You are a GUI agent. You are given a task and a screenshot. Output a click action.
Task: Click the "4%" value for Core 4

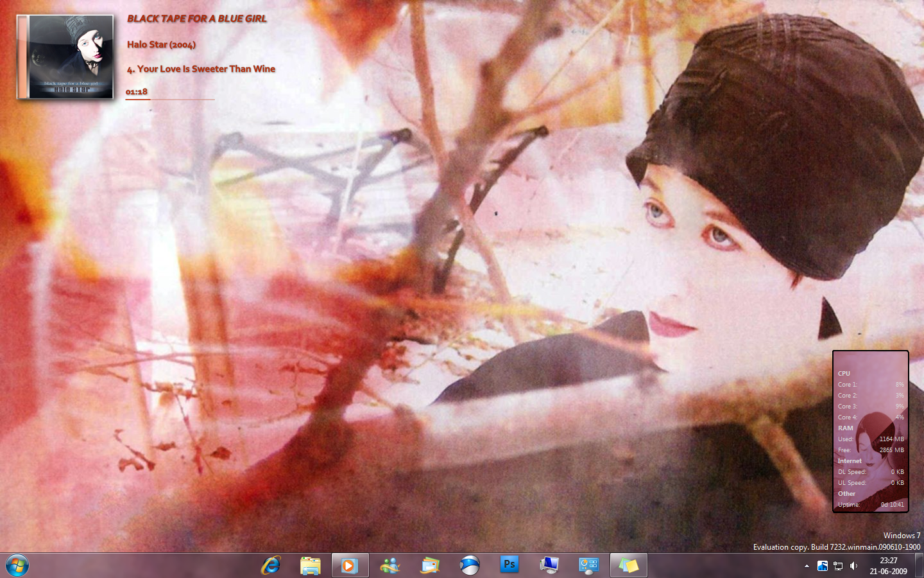[x=900, y=417]
